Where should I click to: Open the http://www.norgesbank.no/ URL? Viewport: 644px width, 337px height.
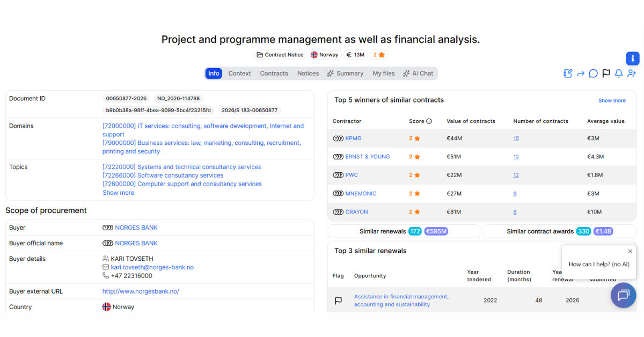[141, 291]
